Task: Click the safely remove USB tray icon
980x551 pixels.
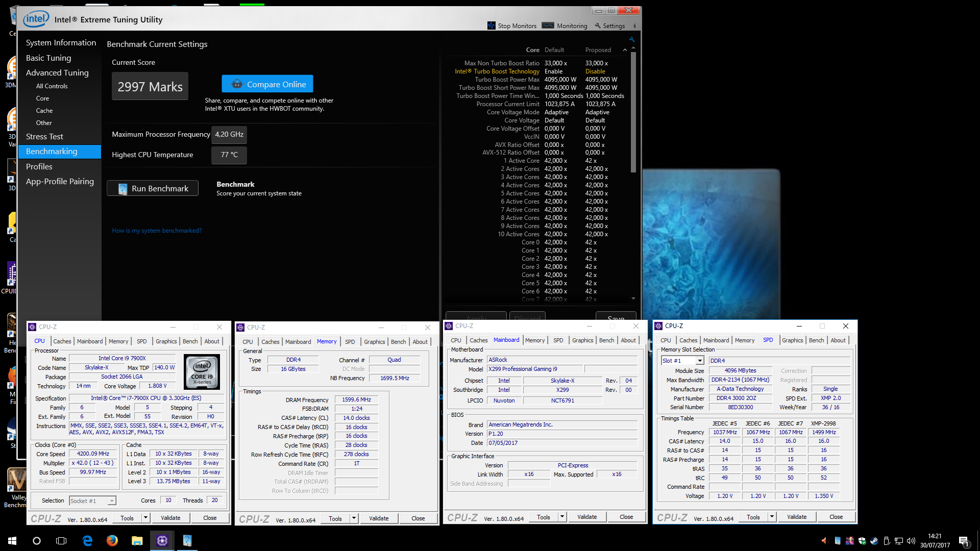Action: pos(887,541)
